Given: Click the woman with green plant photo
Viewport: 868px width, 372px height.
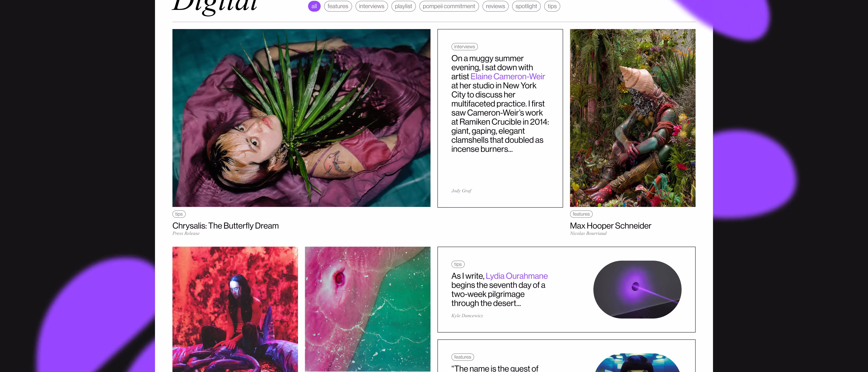Looking at the screenshot, I should coord(301,118).
